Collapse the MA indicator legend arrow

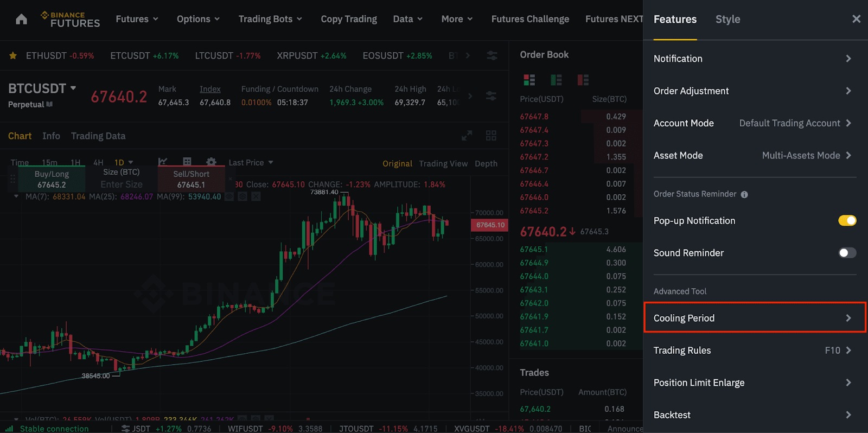pos(16,196)
